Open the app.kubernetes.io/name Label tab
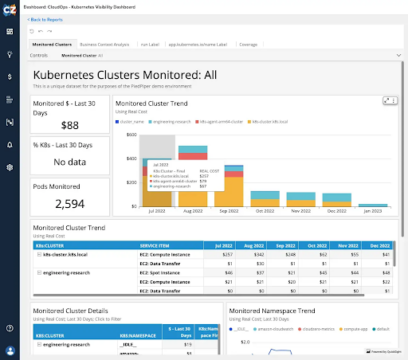The height and width of the screenshot is (360, 408). click(x=198, y=44)
